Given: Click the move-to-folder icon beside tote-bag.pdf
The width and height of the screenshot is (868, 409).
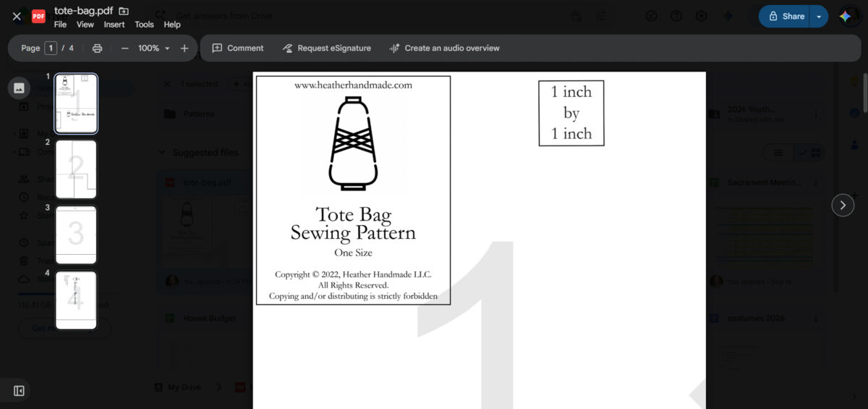Looking at the screenshot, I should click(x=124, y=11).
